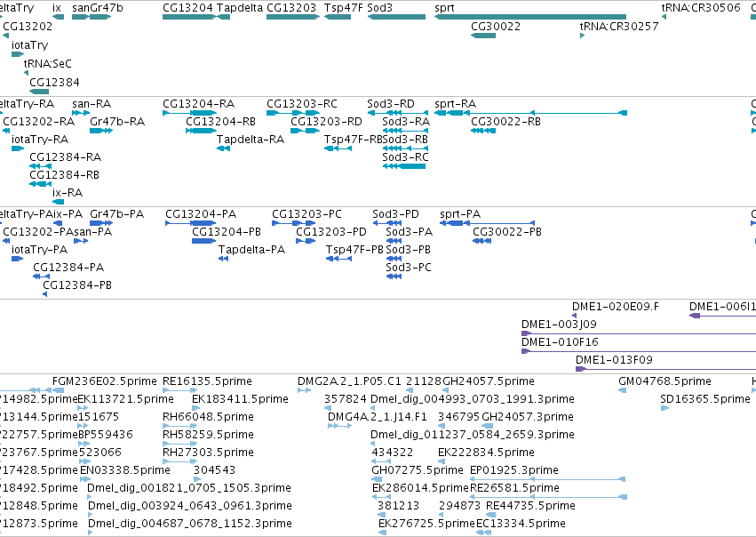756x537 pixels.
Task: Click the Tsp47F gene label
Action: 343,8
